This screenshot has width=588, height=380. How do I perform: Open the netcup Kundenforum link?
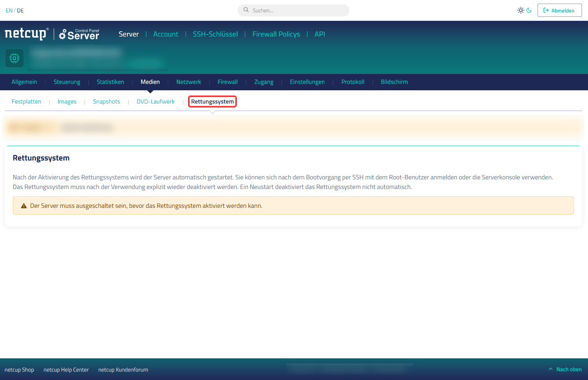[x=123, y=370]
